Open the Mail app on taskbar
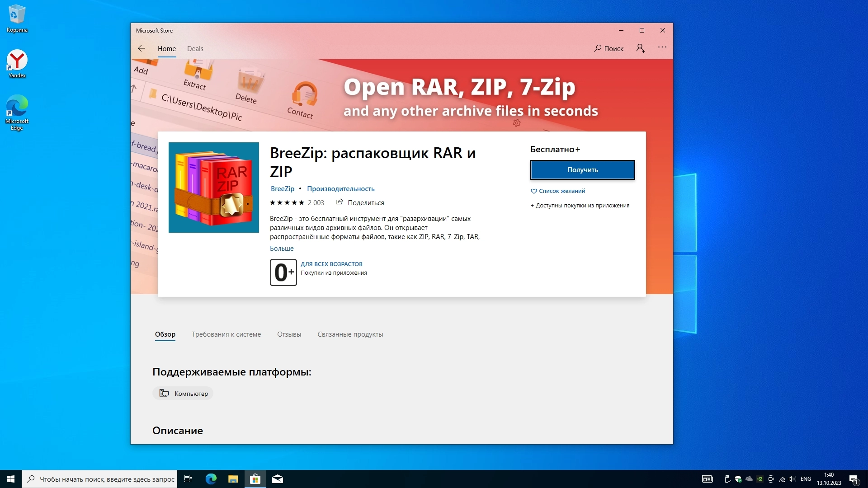The height and width of the screenshot is (488, 868). coord(278,479)
